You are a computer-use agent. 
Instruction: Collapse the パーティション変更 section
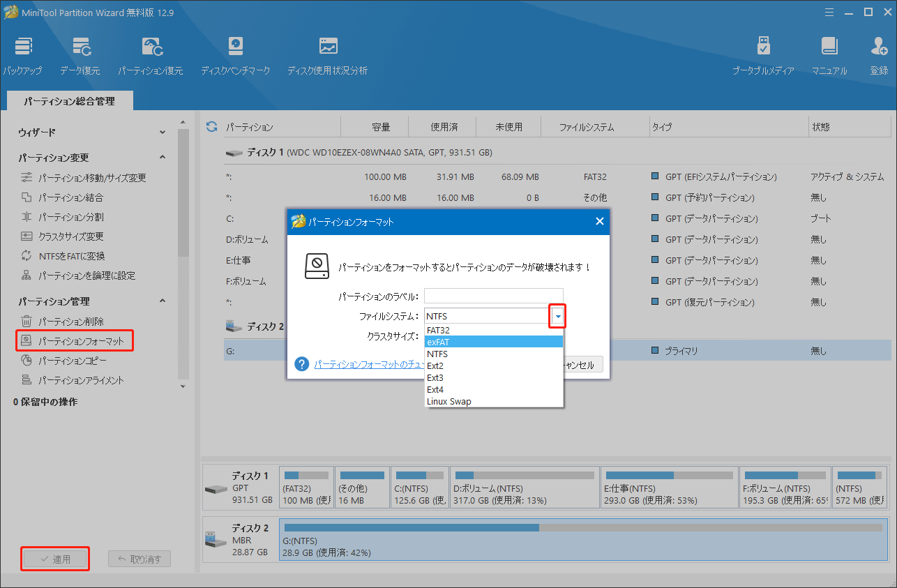coord(163,158)
